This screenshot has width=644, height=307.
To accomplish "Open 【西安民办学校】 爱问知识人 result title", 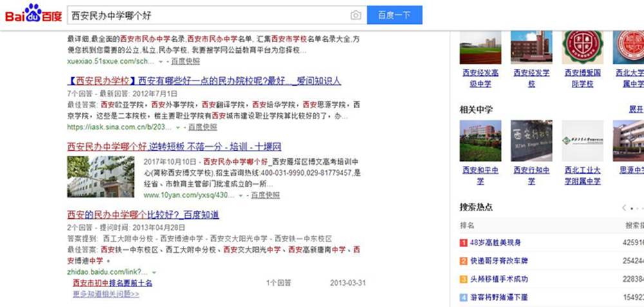I will click(x=204, y=80).
